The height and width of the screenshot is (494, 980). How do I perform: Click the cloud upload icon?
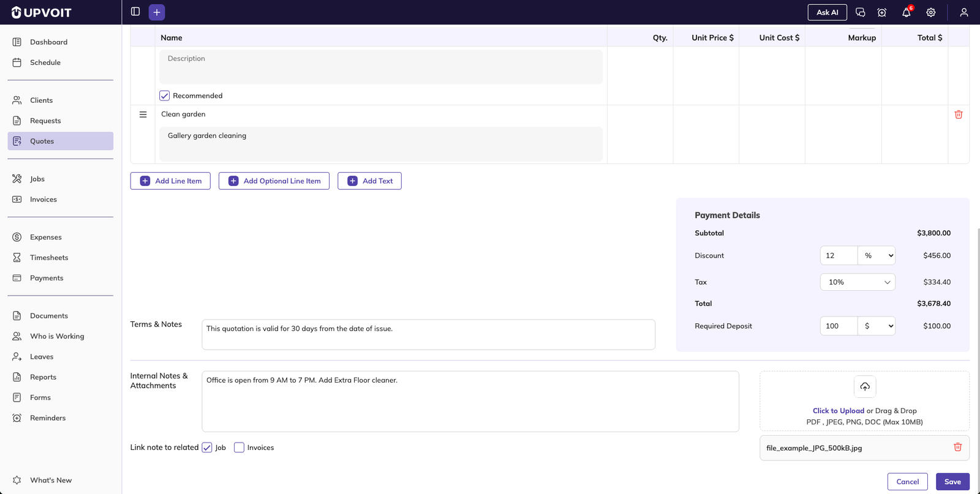click(864, 386)
